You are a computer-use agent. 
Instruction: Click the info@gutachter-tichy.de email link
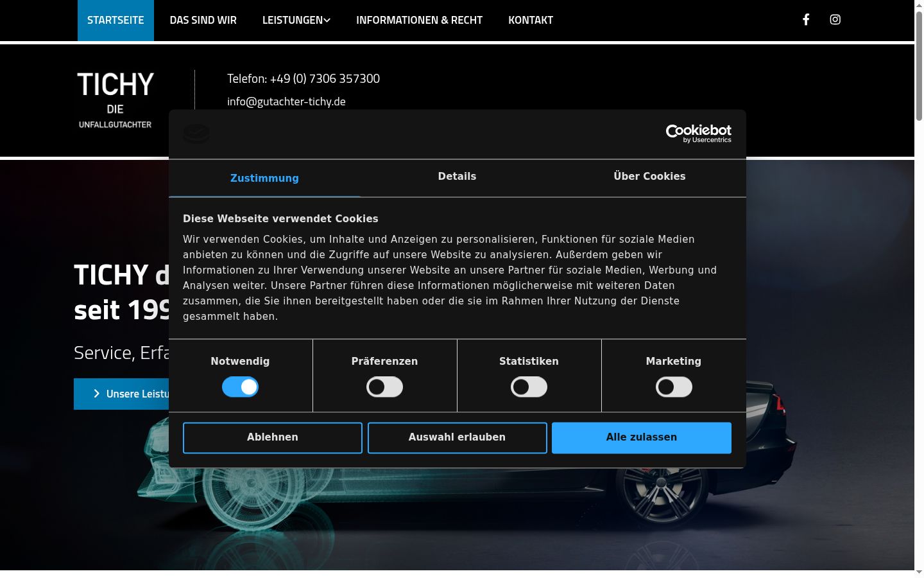pyautogui.click(x=286, y=101)
